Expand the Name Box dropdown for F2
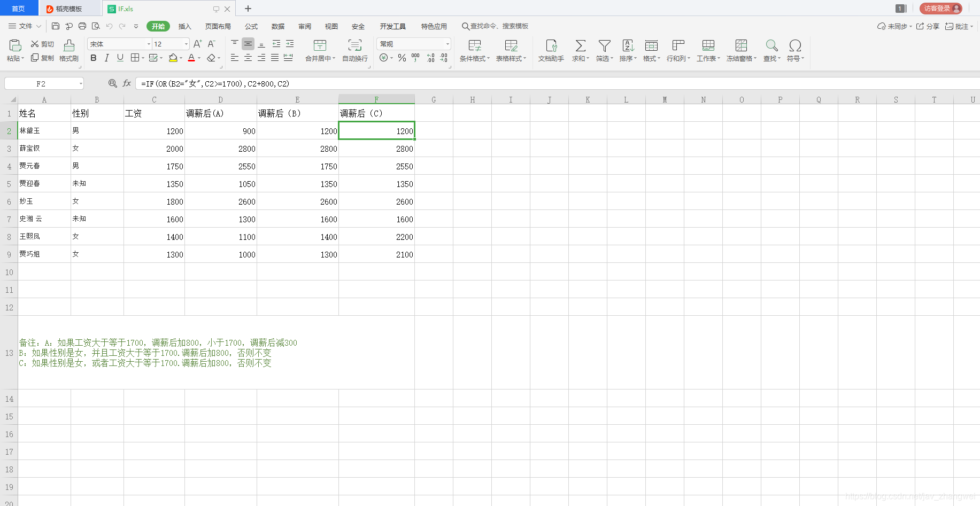This screenshot has width=980, height=506. click(x=81, y=84)
